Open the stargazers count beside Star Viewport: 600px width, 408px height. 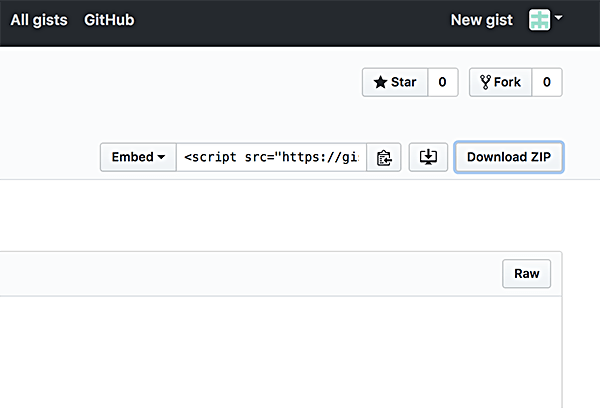442,83
